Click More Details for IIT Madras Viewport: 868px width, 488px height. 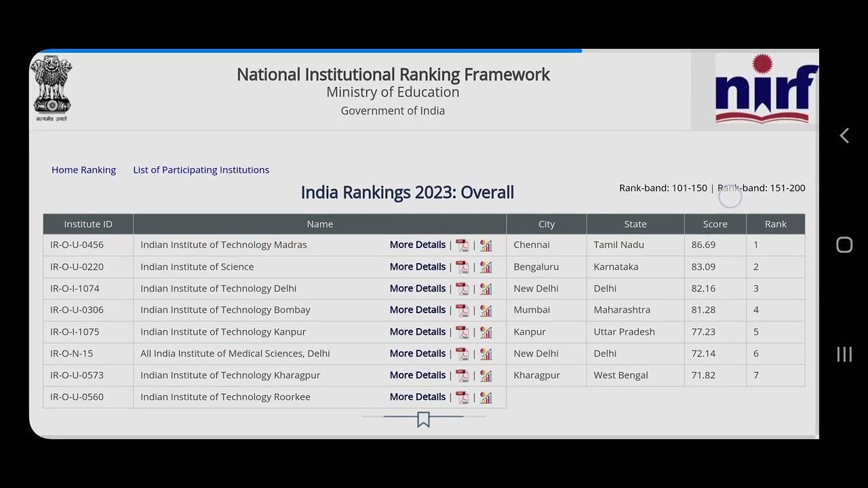coord(417,245)
